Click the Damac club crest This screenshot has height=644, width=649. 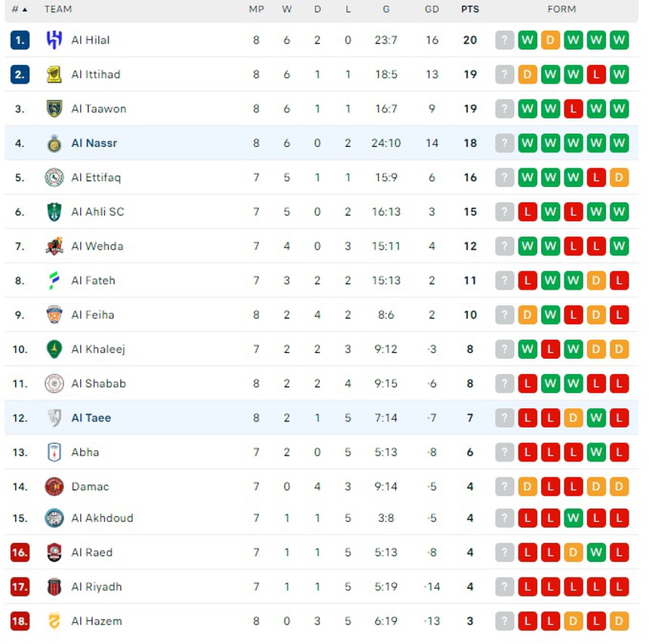(x=54, y=486)
